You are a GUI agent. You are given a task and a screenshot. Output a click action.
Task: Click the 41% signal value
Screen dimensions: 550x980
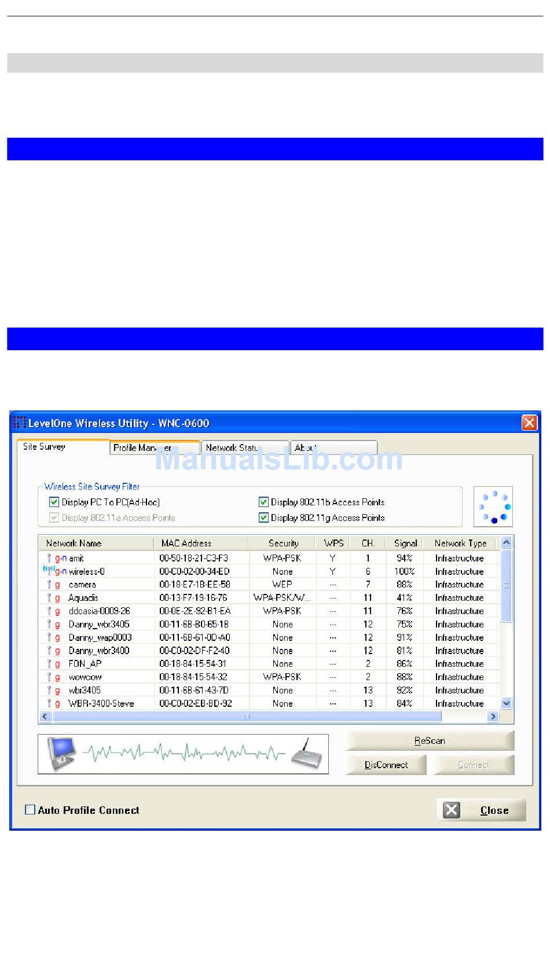[405, 598]
